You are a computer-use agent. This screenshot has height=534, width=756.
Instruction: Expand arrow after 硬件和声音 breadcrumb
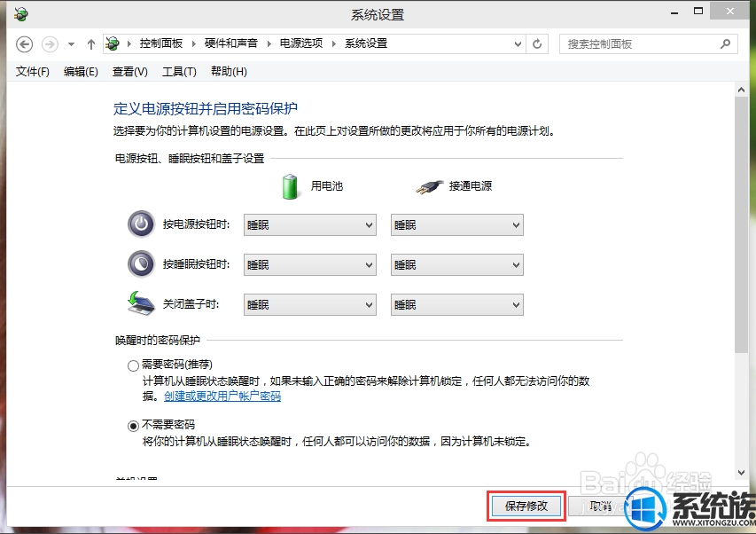click(x=269, y=43)
